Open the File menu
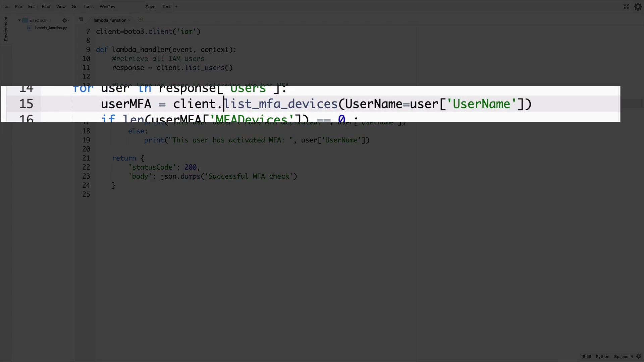The image size is (644, 362). click(x=18, y=7)
